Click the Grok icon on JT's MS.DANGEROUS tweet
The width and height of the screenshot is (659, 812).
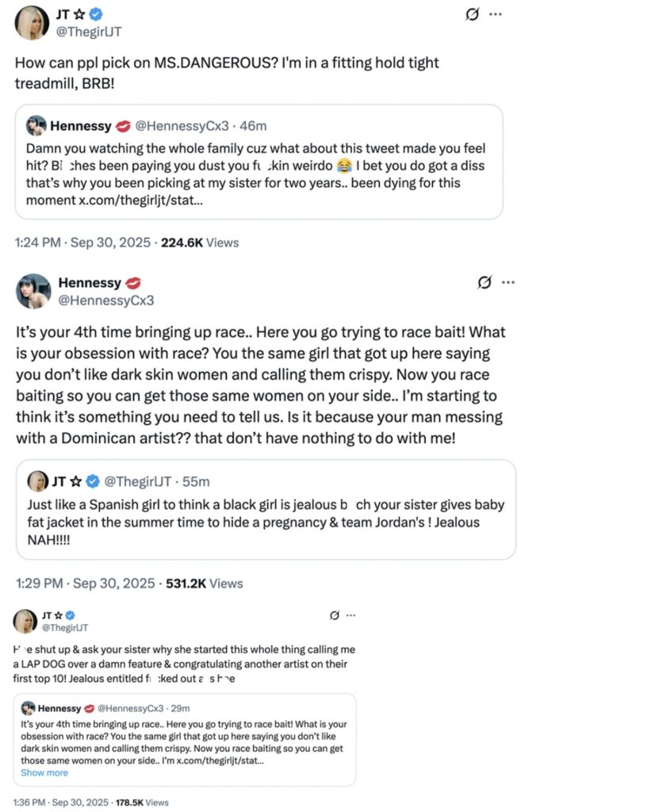pyautogui.click(x=473, y=14)
